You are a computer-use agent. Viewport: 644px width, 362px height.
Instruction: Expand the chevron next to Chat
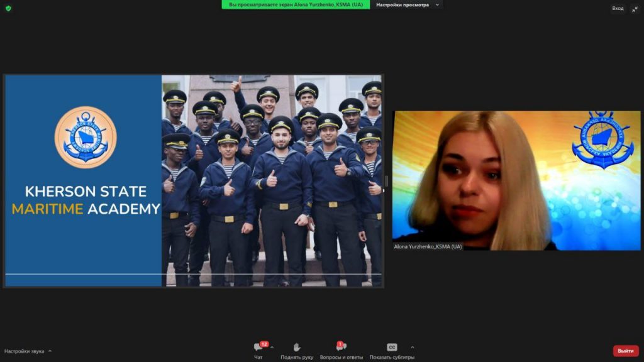(x=272, y=347)
